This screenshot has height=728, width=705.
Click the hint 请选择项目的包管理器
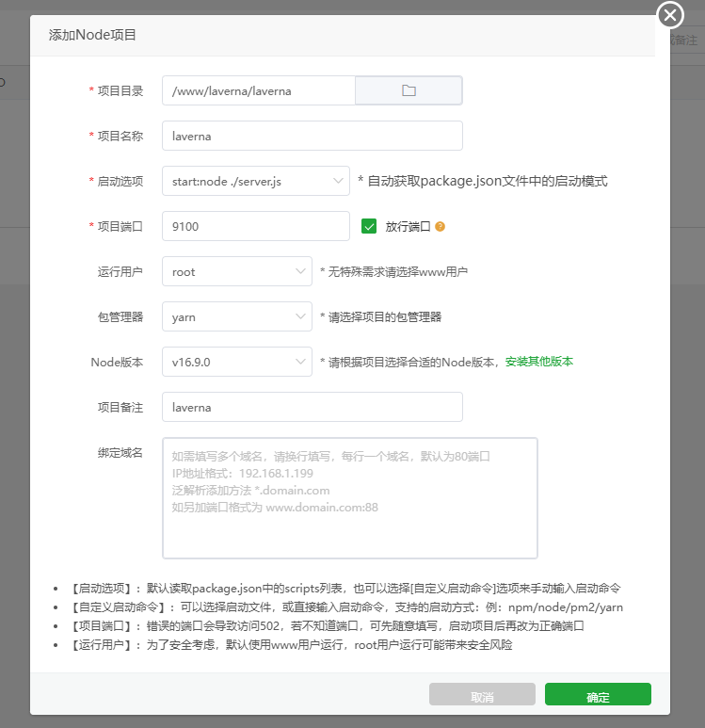(x=380, y=317)
